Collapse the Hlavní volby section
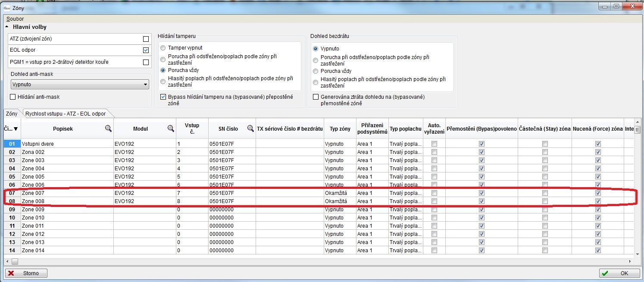The image size is (644, 282). (x=7, y=27)
